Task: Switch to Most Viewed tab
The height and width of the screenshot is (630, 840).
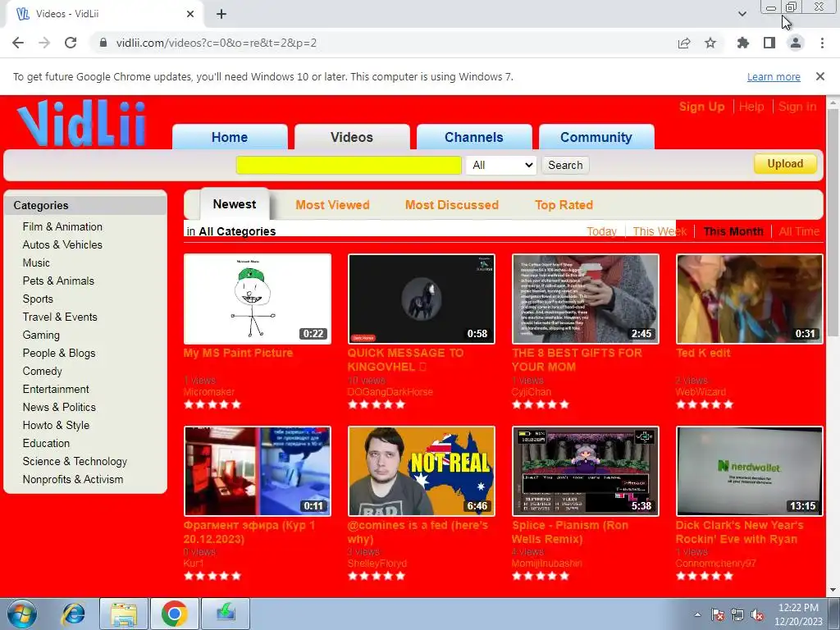Action: [x=333, y=204]
